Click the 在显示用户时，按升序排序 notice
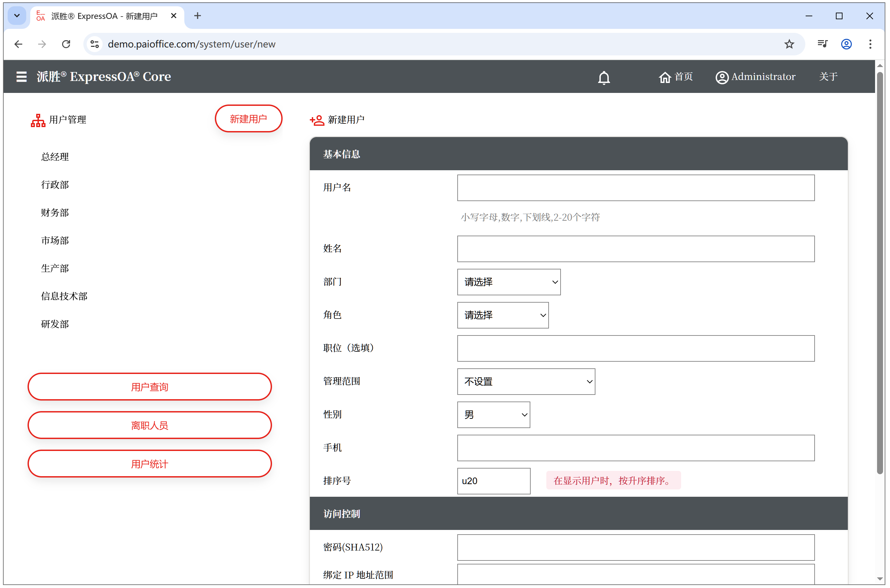890x588 pixels. [613, 481]
